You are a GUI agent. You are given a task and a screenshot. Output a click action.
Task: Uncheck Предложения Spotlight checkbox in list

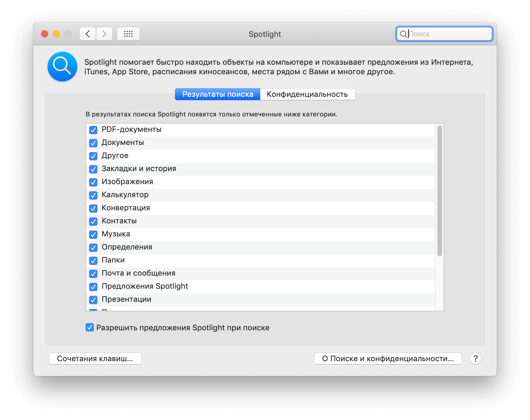(x=93, y=287)
